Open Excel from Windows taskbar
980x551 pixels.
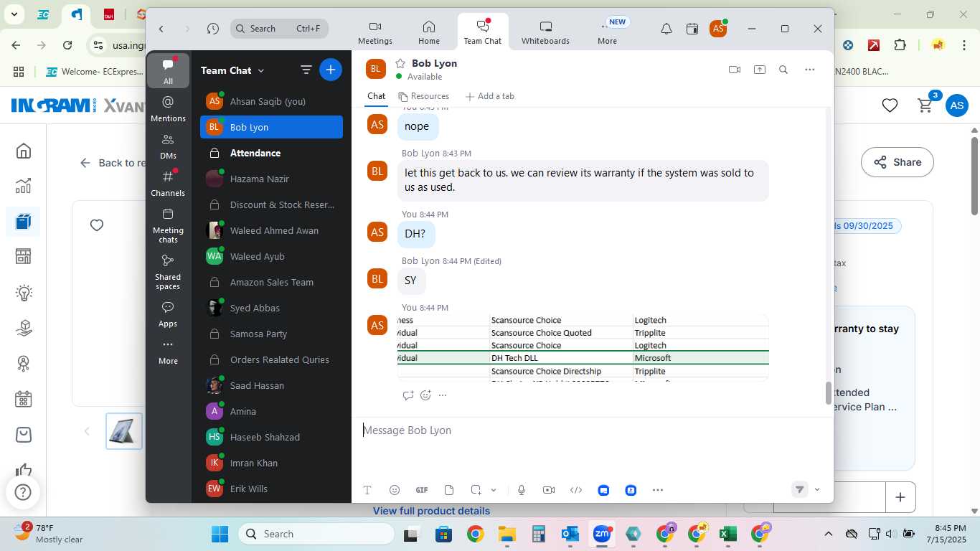coord(728,534)
